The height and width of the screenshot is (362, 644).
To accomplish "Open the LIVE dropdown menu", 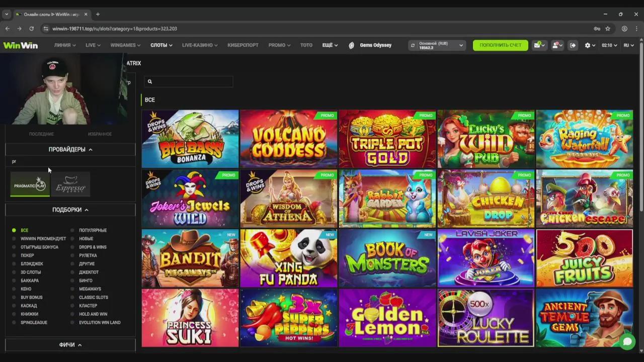I will [93, 45].
